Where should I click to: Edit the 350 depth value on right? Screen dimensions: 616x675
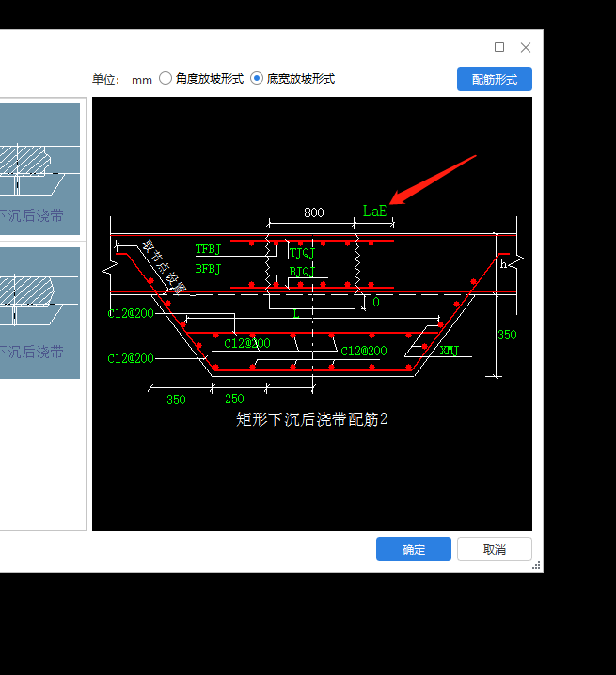[507, 335]
